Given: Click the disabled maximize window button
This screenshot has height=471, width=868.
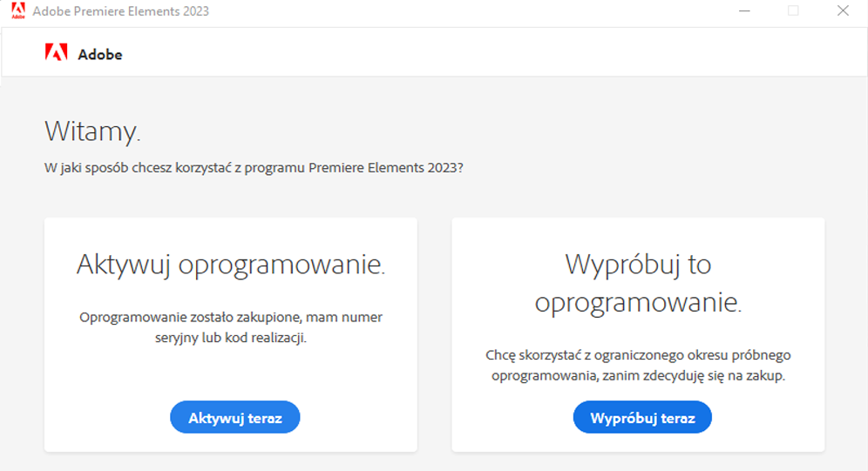Looking at the screenshot, I should pos(793,10).
